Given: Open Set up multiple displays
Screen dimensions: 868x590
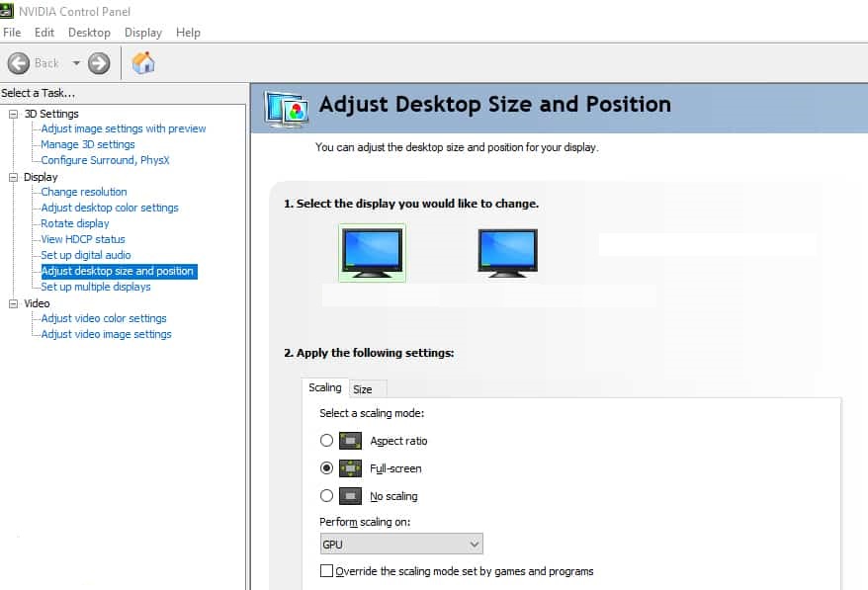Looking at the screenshot, I should coord(96,287).
